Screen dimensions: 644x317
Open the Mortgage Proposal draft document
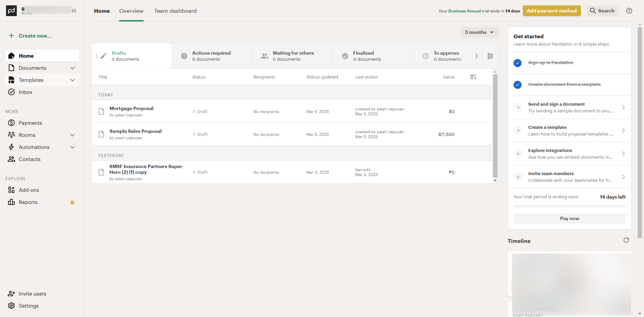[x=131, y=109]
